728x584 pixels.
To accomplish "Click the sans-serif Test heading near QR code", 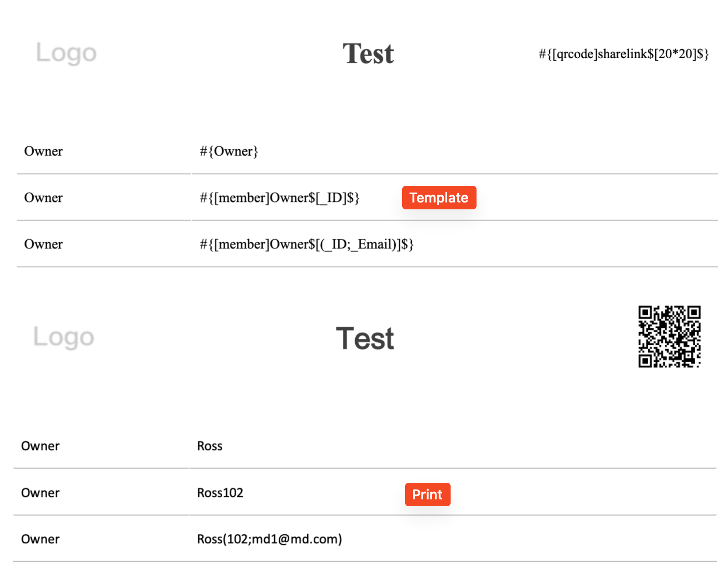I will pos(365,338).
